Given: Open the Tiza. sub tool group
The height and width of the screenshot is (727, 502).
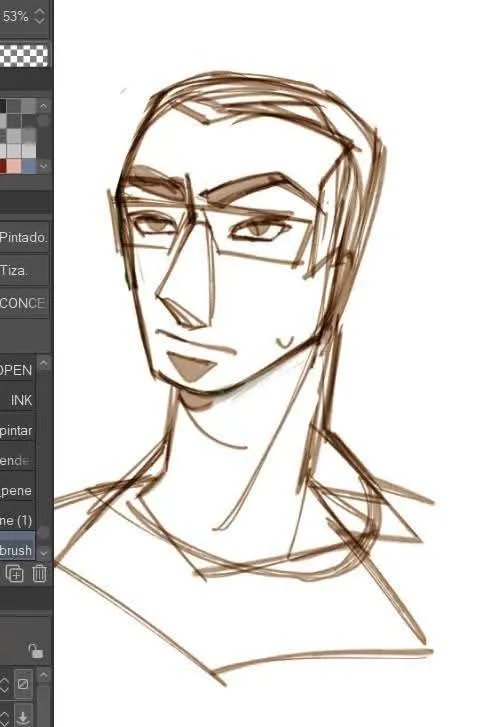Looking at the screenshot, I should (24, 270).
